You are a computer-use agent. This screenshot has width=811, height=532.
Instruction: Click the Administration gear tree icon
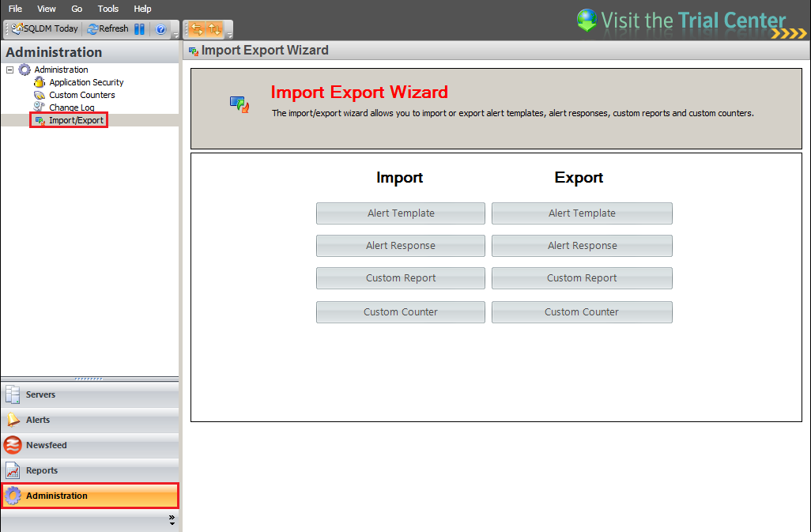[x=25, y=70]
